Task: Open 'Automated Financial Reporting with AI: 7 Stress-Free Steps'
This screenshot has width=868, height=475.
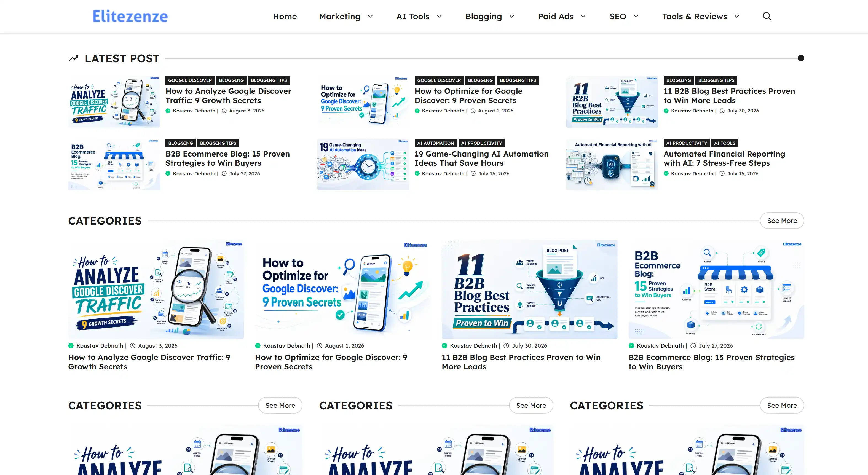Action: (x=724, y=158)
